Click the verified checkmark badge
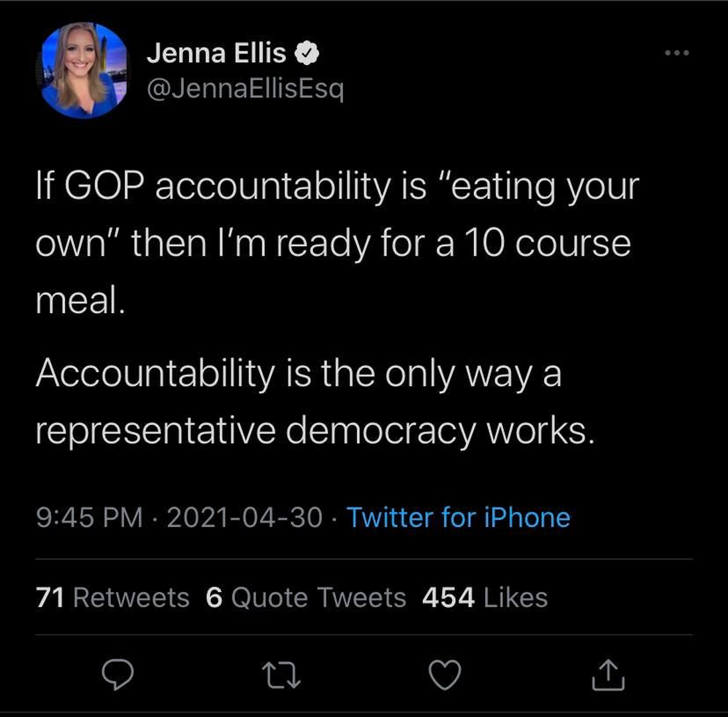The height and width of the screenshot is (717, 728). [307, 54]
